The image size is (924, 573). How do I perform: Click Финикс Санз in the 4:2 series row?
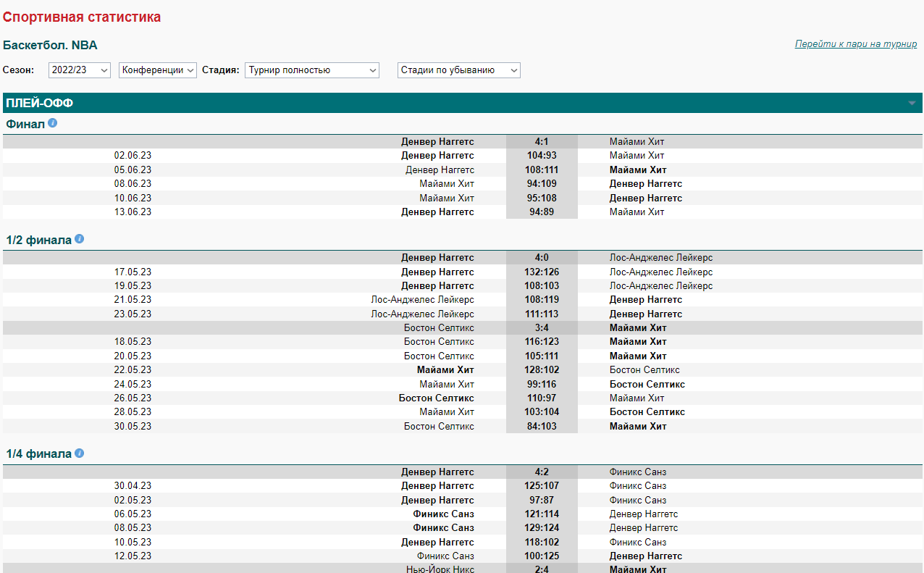[638, 472]
